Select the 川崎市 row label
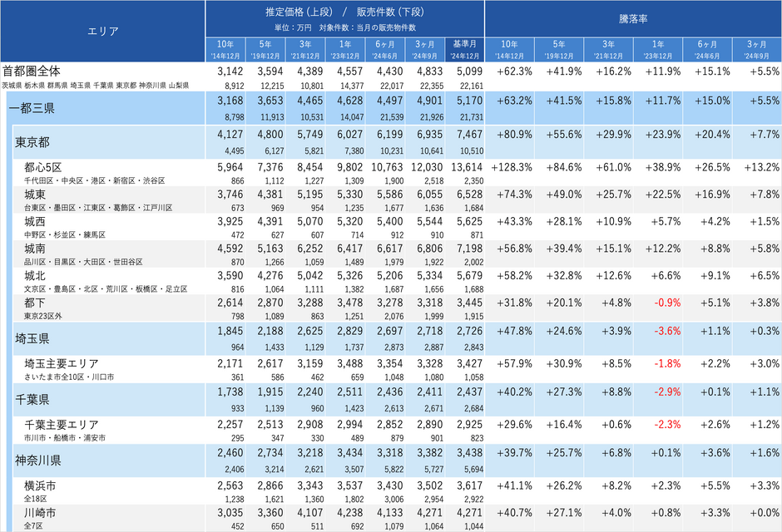The image size is (782, 532). 40,513
